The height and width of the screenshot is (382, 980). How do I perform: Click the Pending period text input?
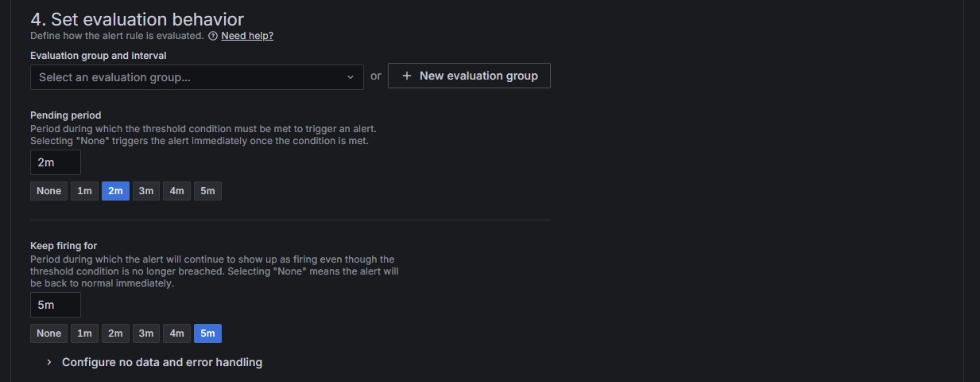coord(56,162)
